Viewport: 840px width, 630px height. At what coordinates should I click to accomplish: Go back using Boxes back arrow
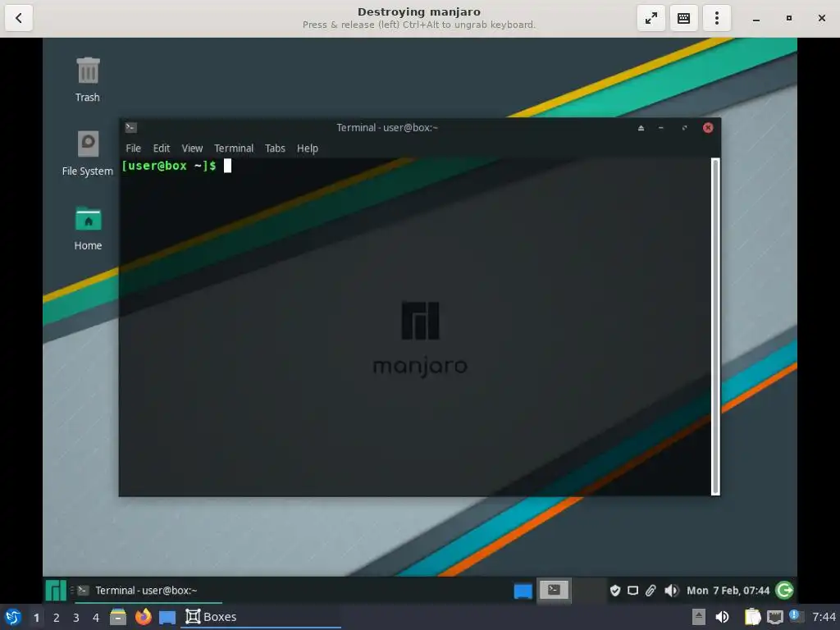(19, 18)
